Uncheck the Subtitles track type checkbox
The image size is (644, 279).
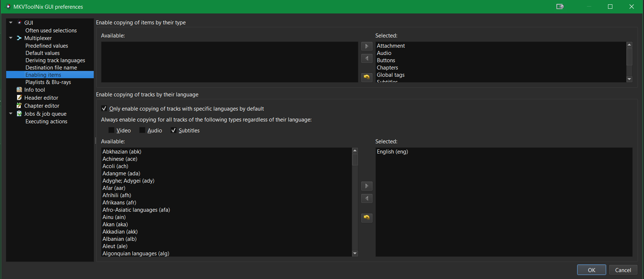173,130
